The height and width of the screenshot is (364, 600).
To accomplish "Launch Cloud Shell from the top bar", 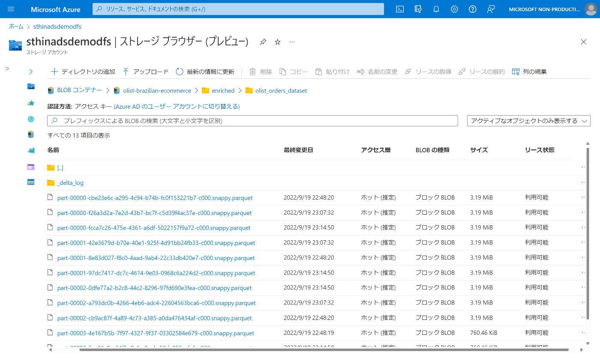I will coord(400,9).
